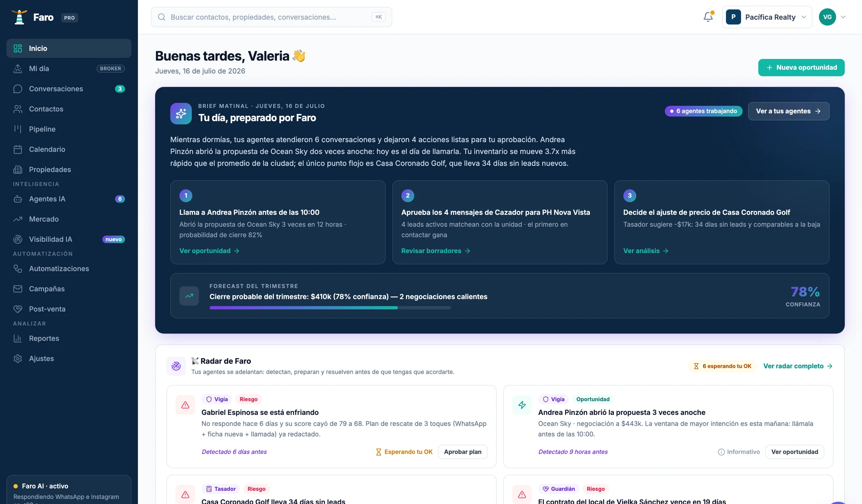Screen dimensions: 862x504
Task: Click the Calendario calendar icon
Action: coord(18,149)
